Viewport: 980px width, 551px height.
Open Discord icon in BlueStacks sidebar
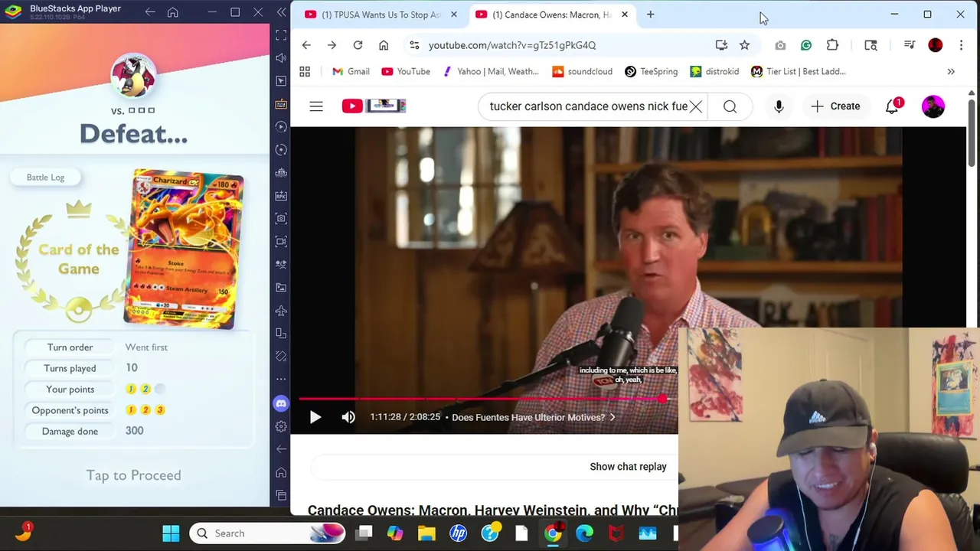point(281,403)
